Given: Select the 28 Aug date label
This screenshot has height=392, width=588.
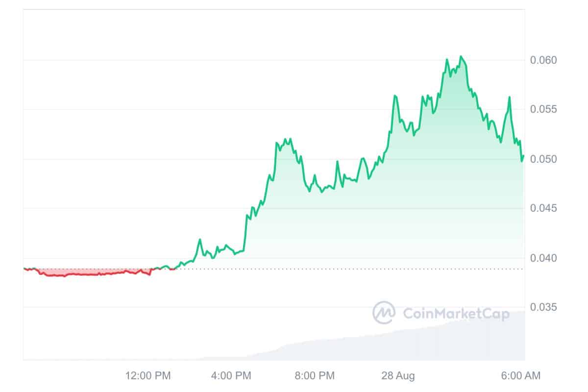Looking at the screenshot, I should point(398,376).
